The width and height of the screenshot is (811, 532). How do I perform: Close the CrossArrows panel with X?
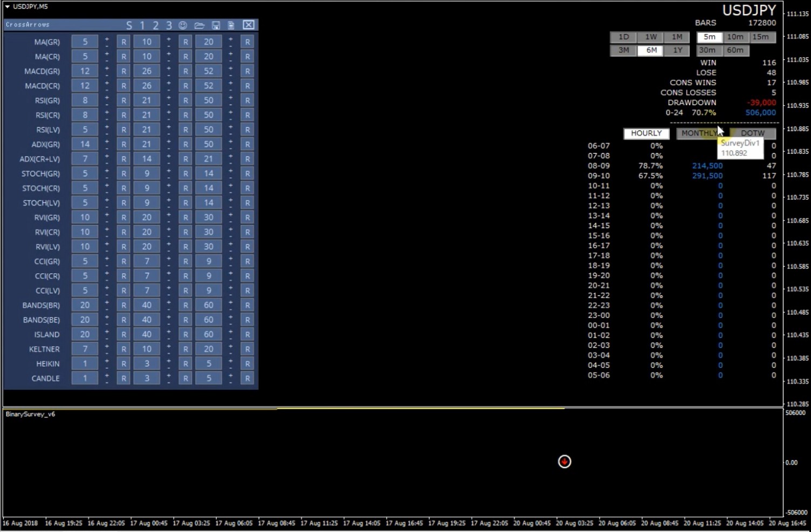pos(249,25)
